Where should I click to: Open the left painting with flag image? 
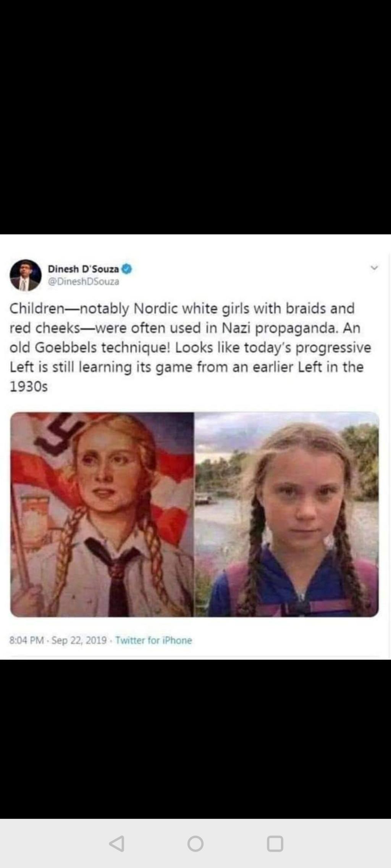coord(102,514)
